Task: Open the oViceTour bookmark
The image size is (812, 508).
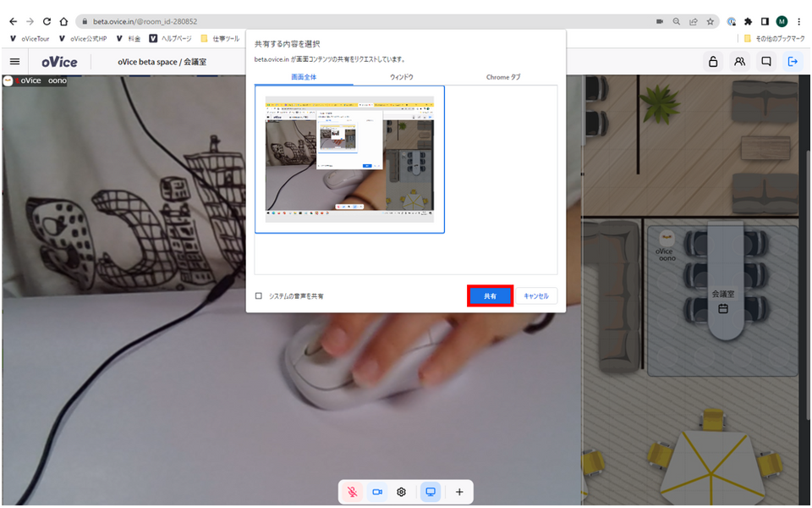Action: (x=30, y=39)
